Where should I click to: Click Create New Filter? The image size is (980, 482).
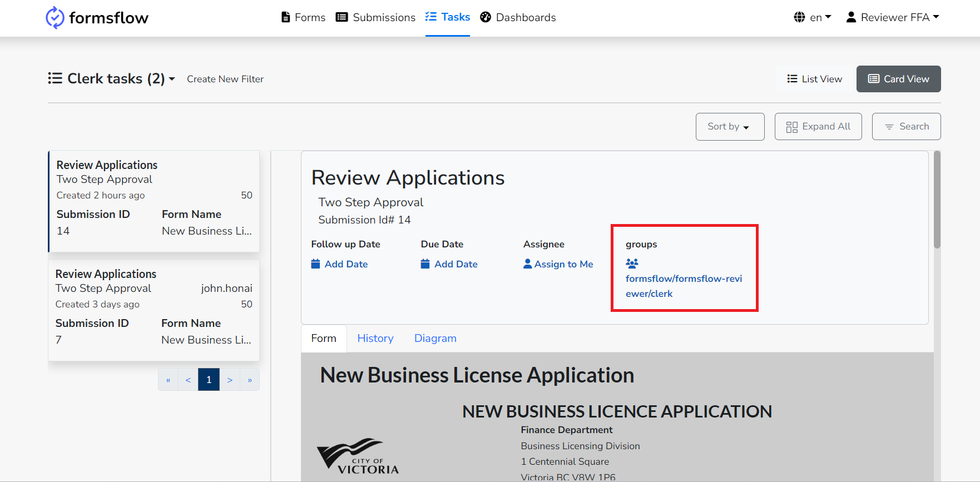pyautogui.click(x=225, y=79)
